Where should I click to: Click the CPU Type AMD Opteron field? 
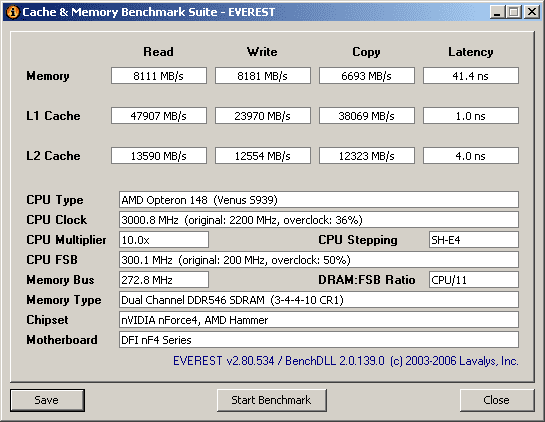(x=319, y=200)
